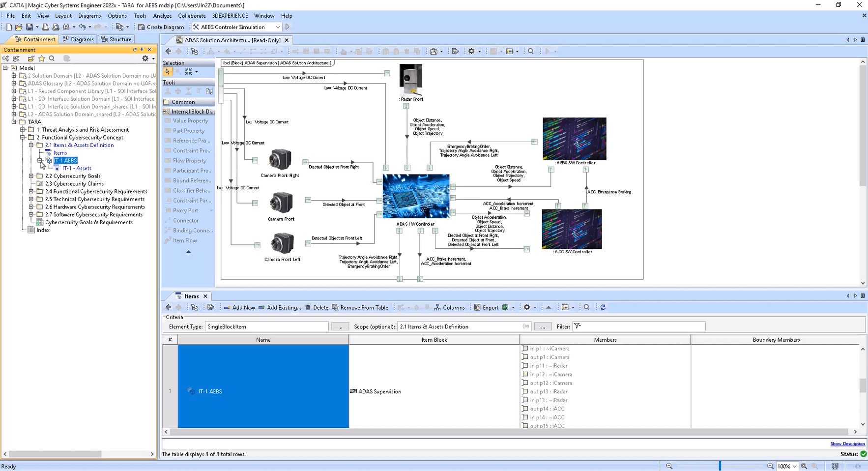
Task: Open the Export tool in the Items toolbar
Action: pyautogui.click(x=489, y=307)
